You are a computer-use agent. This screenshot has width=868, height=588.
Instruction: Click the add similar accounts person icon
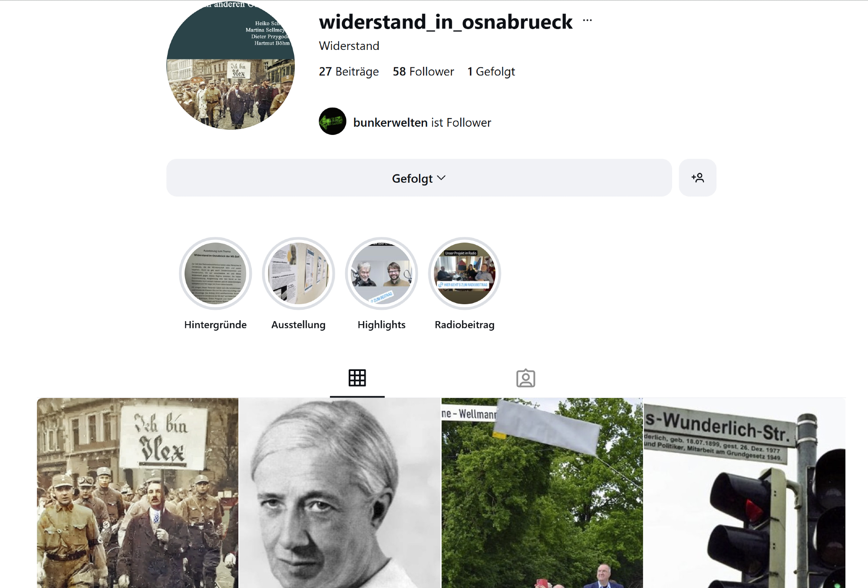[697, 178]
